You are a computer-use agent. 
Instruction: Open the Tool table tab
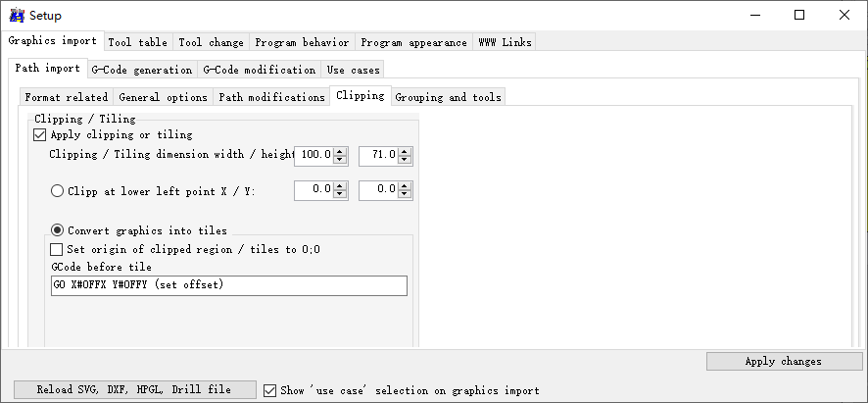pyautogui.click(x=137, y=42)
